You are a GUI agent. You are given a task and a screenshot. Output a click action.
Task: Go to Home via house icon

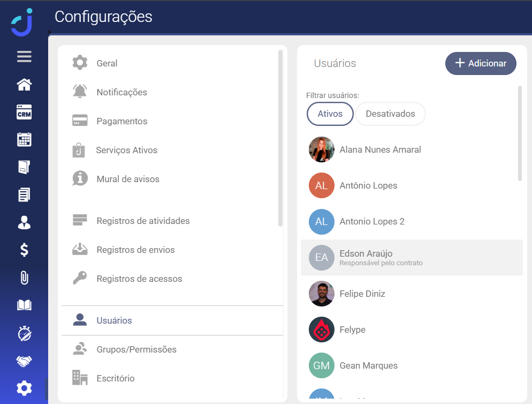[x=24, y=84]
